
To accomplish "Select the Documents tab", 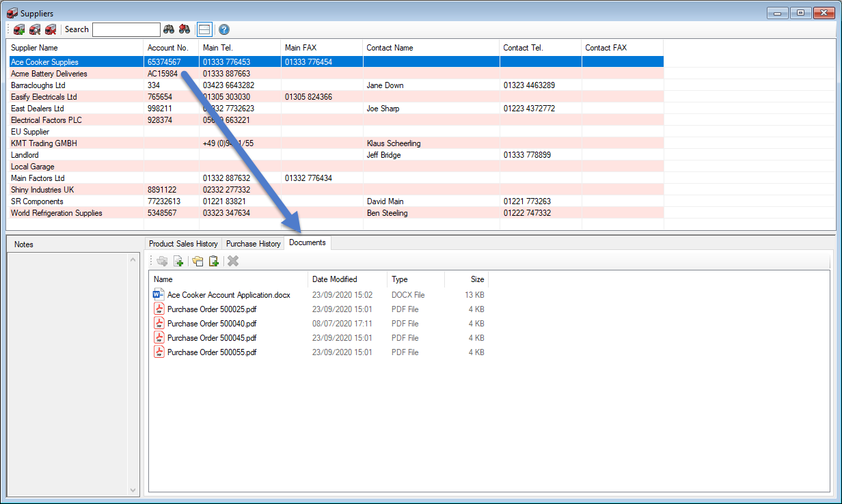I will click(307, 242).
